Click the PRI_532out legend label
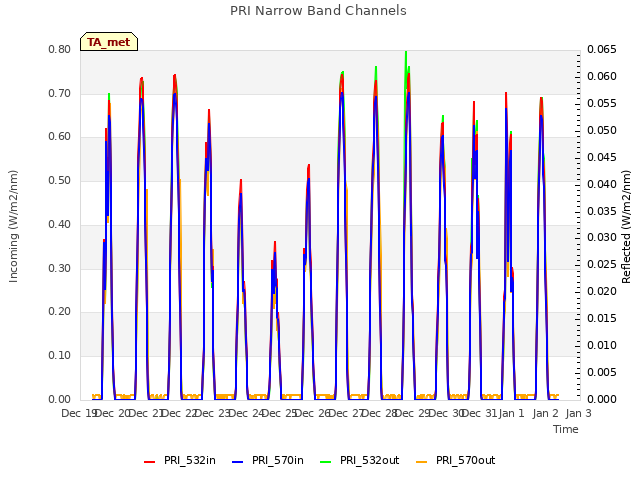Screen dimensions: 640x480 369,460
